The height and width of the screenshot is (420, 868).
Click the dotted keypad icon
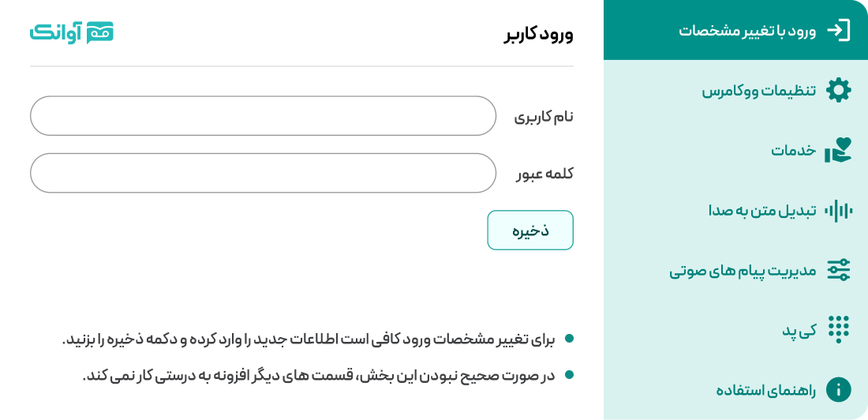point(838,329)
